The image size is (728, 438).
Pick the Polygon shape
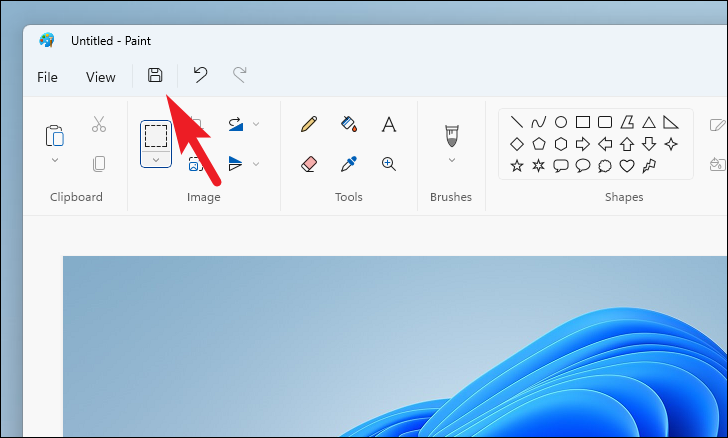point(627,122)
